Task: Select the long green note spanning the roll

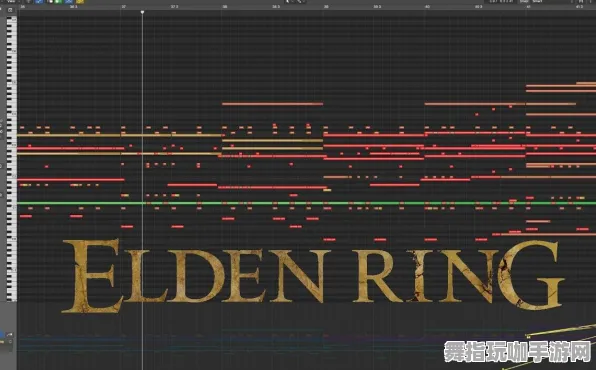Action: pos(306,203)
